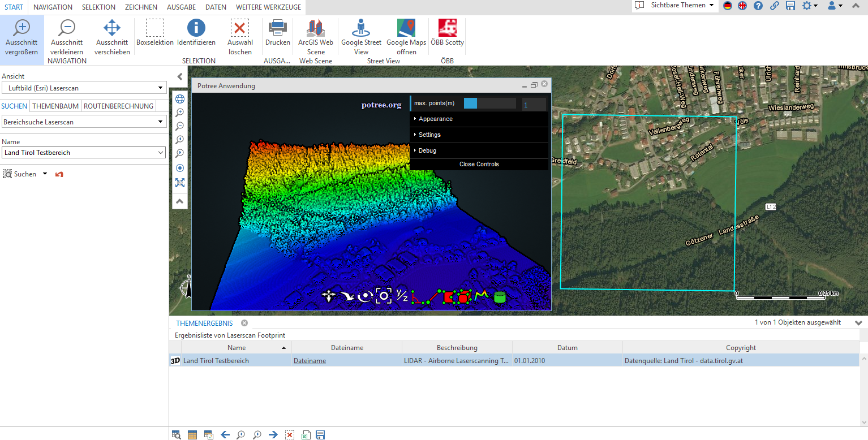This screenshot has width=868, height=440.
Task: Collapse the left search panel with the arrow
Action: [x=180, y=76]
